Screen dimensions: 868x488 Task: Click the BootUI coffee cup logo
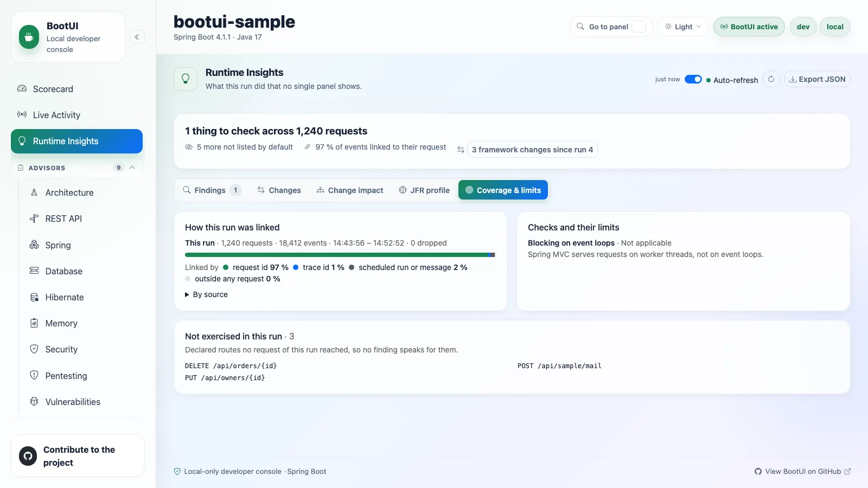point(29,37)
